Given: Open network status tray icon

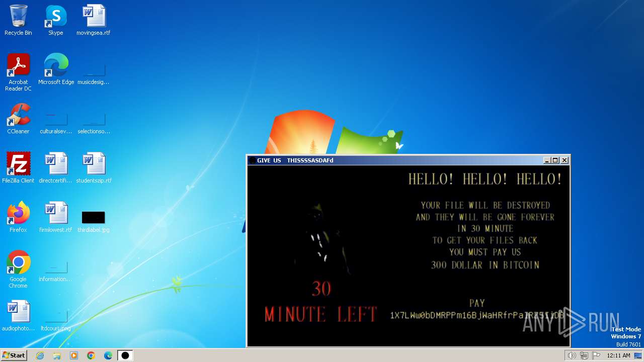Looking at the screenshot, I should coord(584,355).
